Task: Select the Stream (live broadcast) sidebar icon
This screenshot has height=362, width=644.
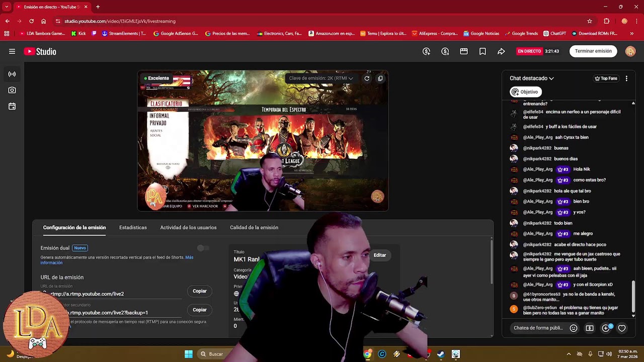Action: [12, 74]
